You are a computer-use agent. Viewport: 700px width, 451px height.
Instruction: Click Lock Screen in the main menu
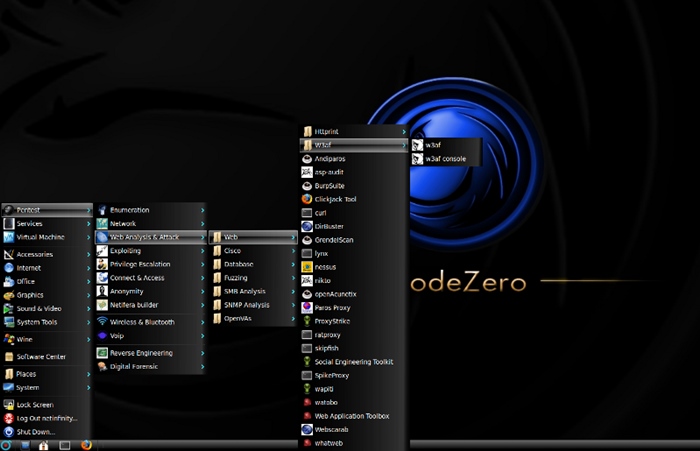(36, 404)
